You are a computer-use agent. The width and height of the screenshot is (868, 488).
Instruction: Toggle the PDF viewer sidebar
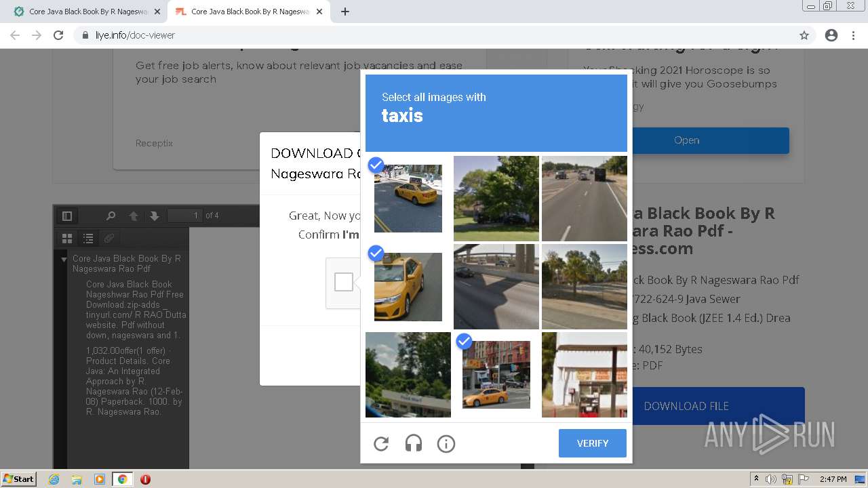67,216
